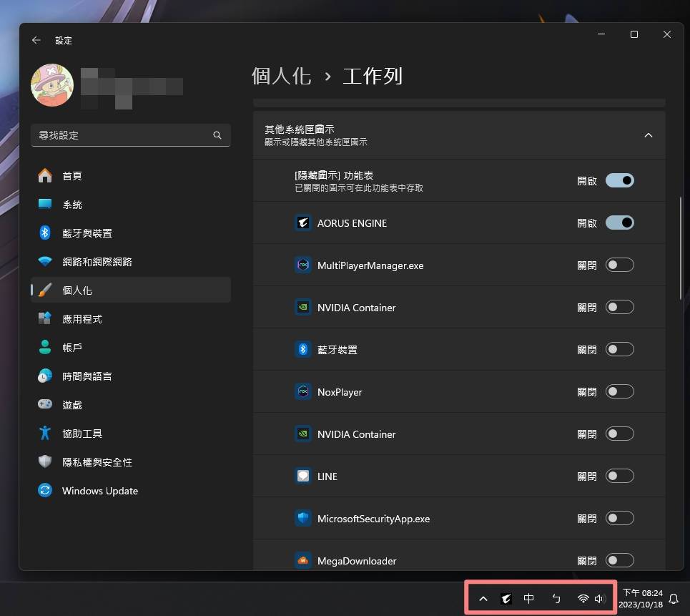The image size is (690, 616).
Task: Enable the LINE tray icon toggle
Action: [619, 476]
